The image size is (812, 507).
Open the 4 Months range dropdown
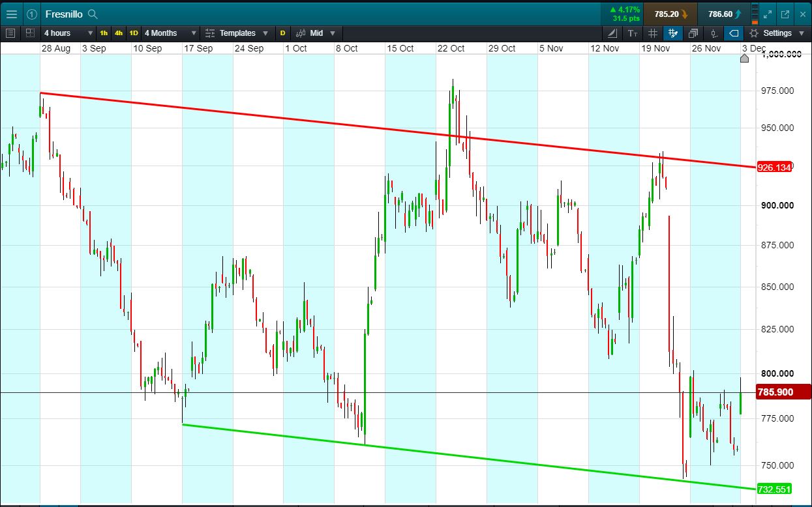[x=170, y=33]
